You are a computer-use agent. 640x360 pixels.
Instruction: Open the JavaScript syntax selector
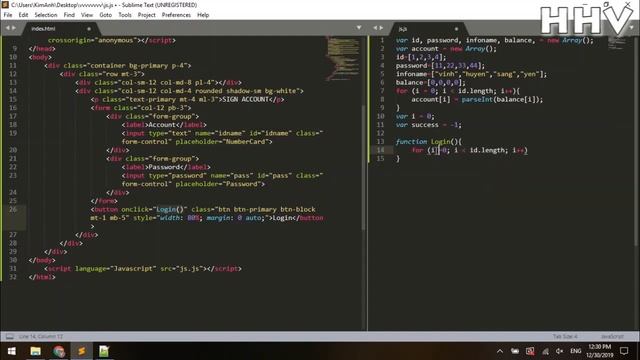coord(612,336)
